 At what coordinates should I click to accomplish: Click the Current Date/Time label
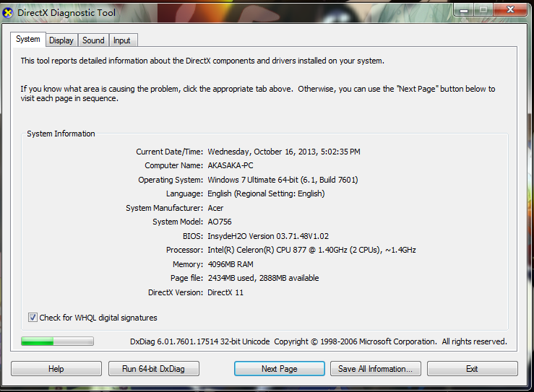(x=170, y=152)
